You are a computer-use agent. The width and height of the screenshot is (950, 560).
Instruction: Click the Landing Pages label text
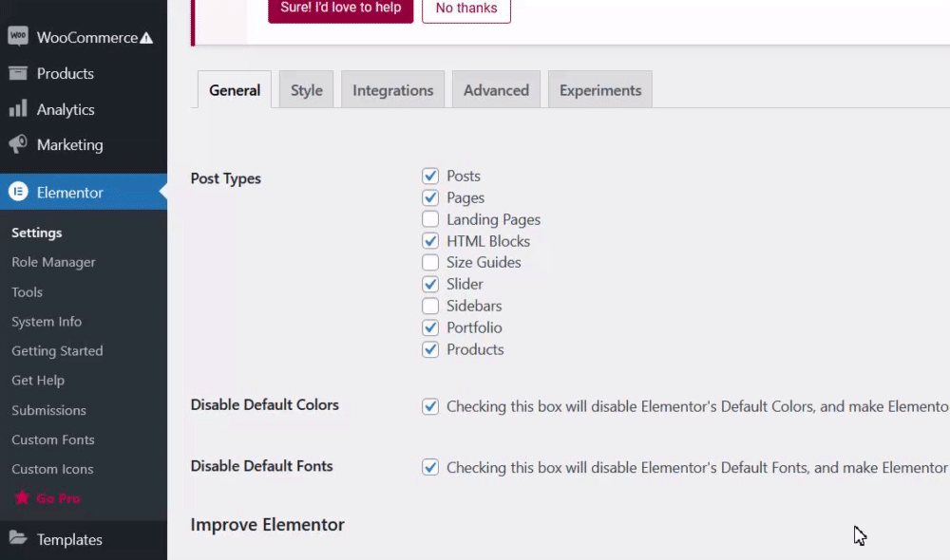click(494, 219)
